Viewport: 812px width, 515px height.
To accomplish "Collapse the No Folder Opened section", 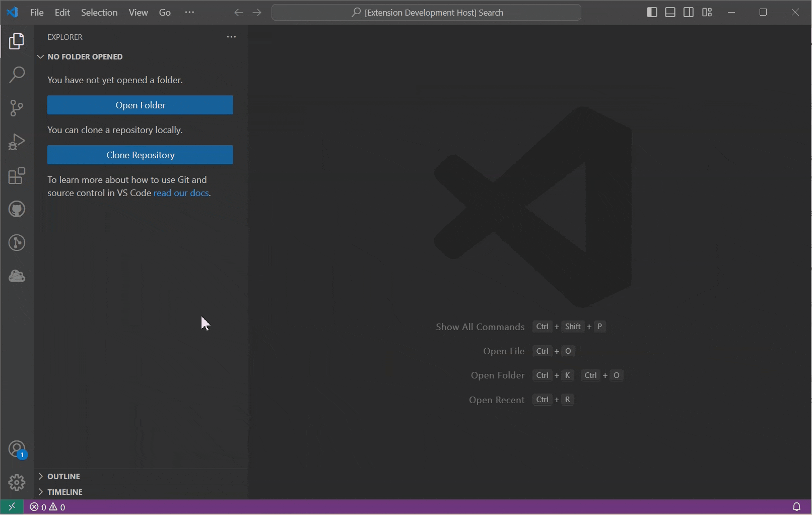I will click(x=141, y=56).
